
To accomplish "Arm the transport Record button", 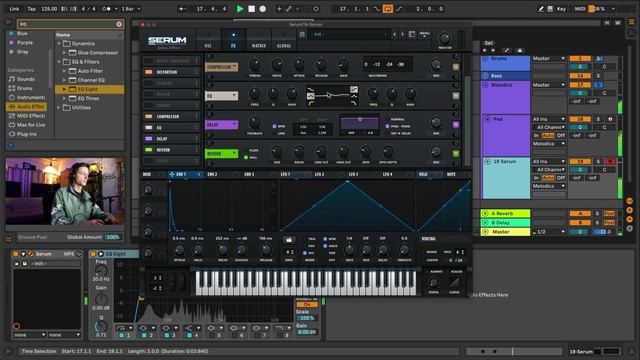I will click(x=263, y=9).
